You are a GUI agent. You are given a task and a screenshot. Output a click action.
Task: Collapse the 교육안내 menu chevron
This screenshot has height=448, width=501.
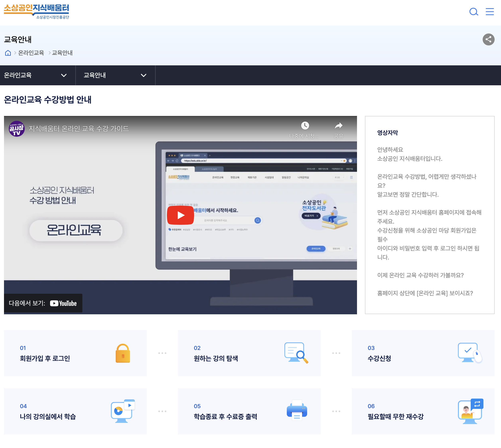pos(144,75)
